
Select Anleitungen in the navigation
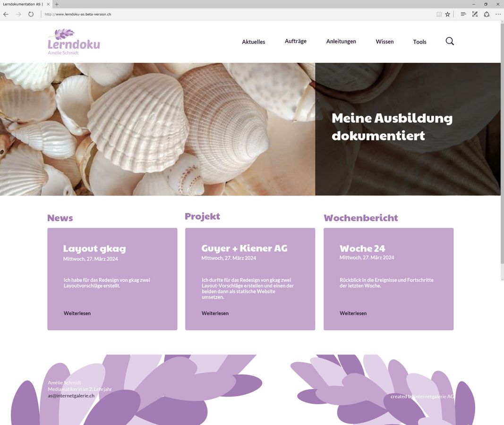(341, 42)
